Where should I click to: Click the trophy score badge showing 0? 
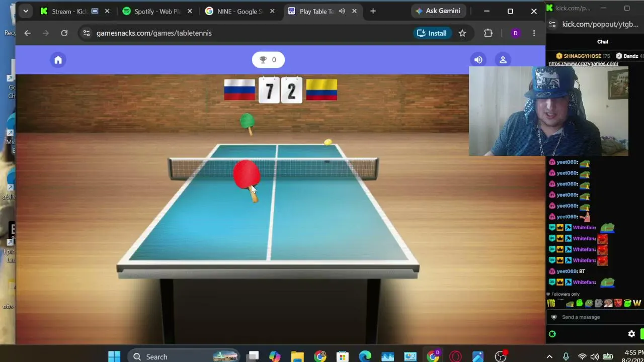[x=268, y=60]
